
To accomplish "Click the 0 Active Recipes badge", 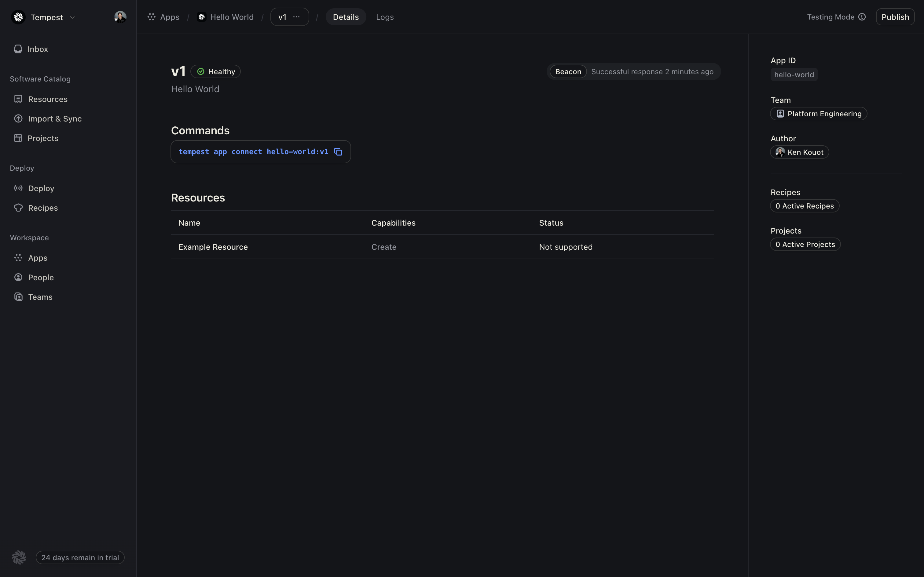I will pos(804,206).
